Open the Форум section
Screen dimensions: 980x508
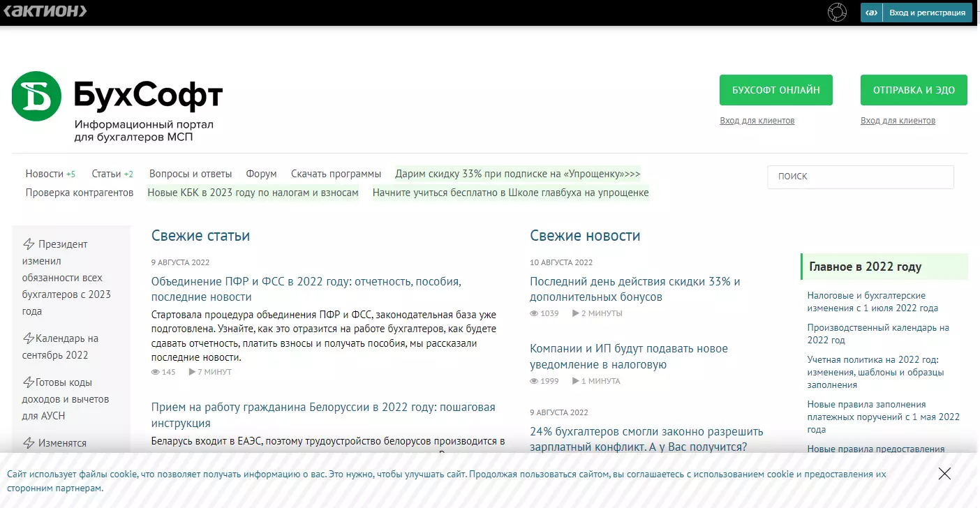(x=261, y=174)
